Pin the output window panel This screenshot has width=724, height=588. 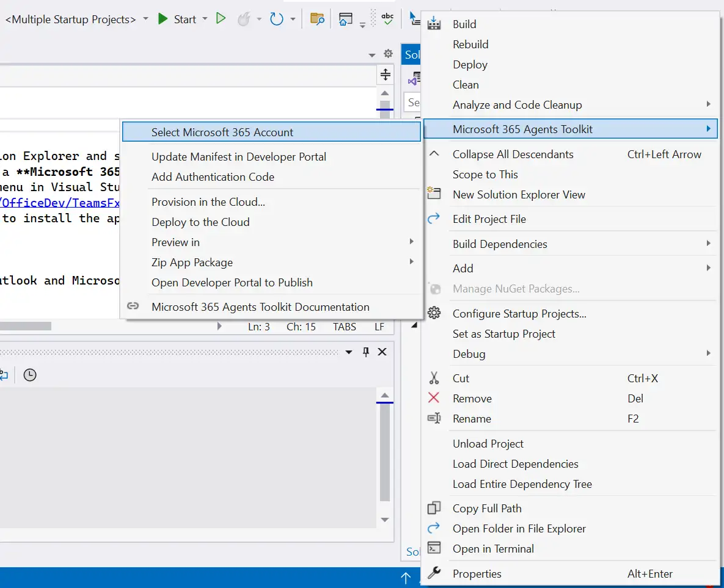click(365, 352)
